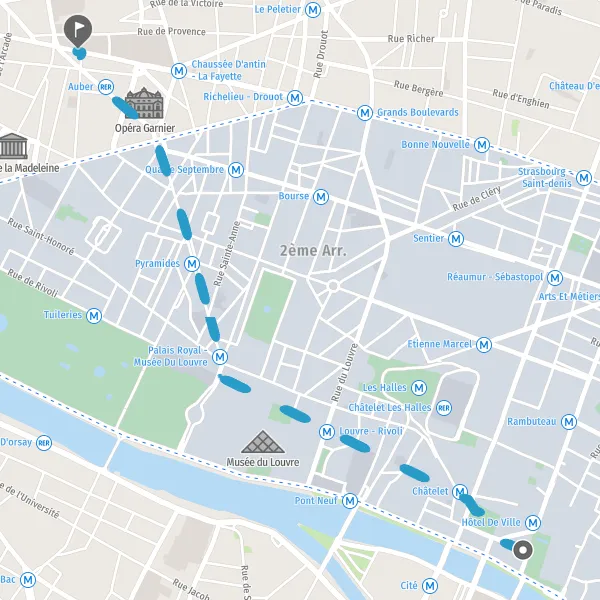Viewport: 600px width, 600px height.
Task: Click the Madeleine church landmark icon
Action: (13, 146)
